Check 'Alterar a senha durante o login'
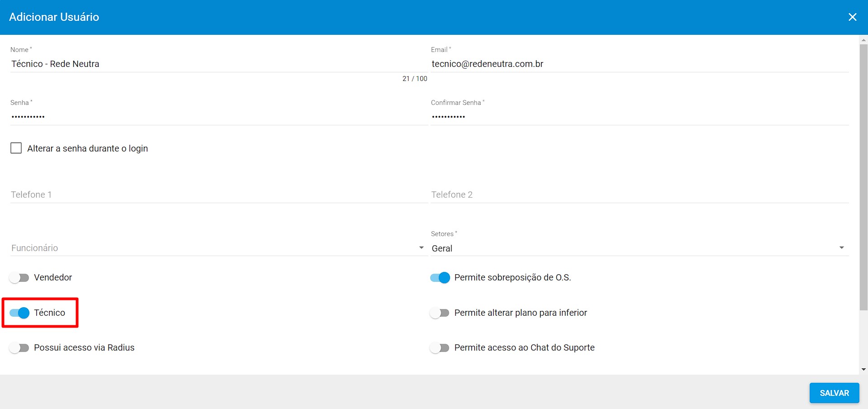Viewport: 868px width, 409px height. [x=16, y=148]
